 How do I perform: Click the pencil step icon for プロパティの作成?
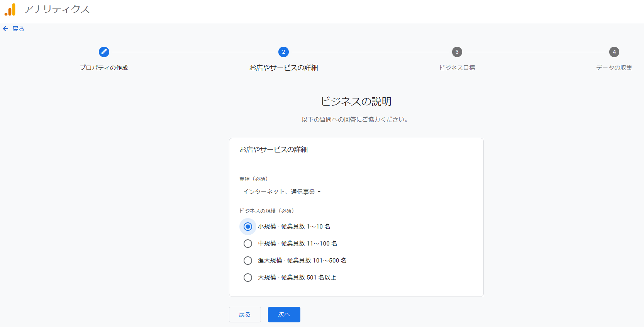104,52
